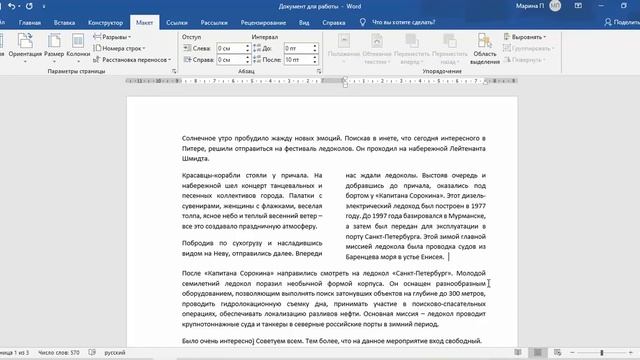
Task: Open the Конструктор tab
Action: click(x=105, y=23)
